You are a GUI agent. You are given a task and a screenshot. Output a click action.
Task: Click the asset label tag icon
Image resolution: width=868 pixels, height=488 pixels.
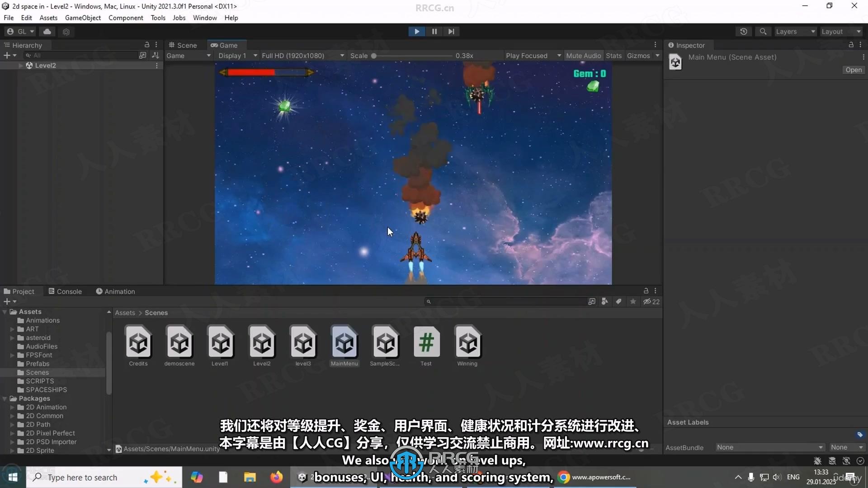(859, 435)
